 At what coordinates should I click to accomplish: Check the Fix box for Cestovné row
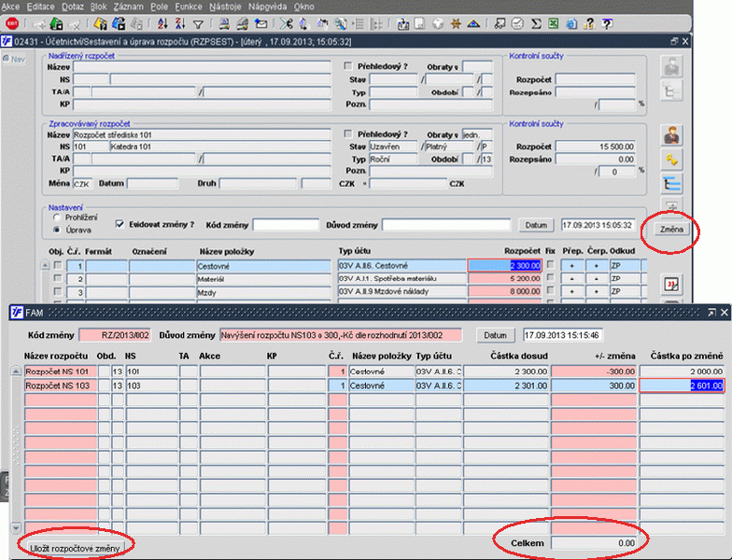[x=550, y=266]
